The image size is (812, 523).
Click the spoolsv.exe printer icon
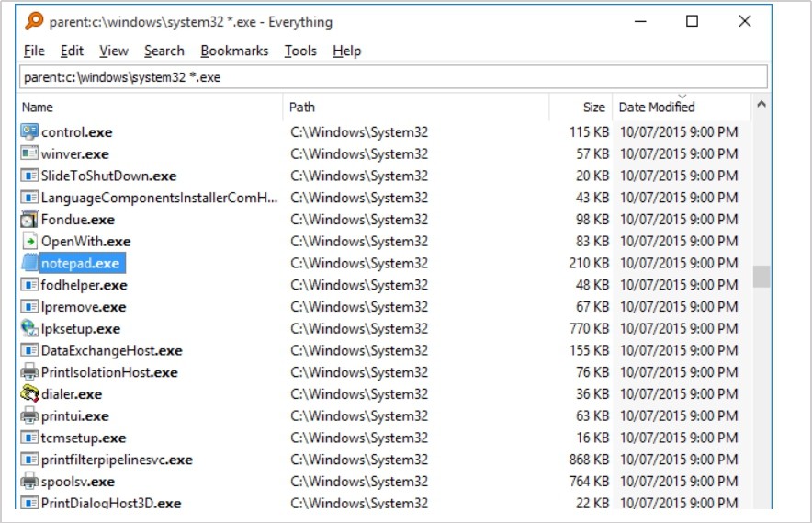pyautogui.click(x=29, y=481)
